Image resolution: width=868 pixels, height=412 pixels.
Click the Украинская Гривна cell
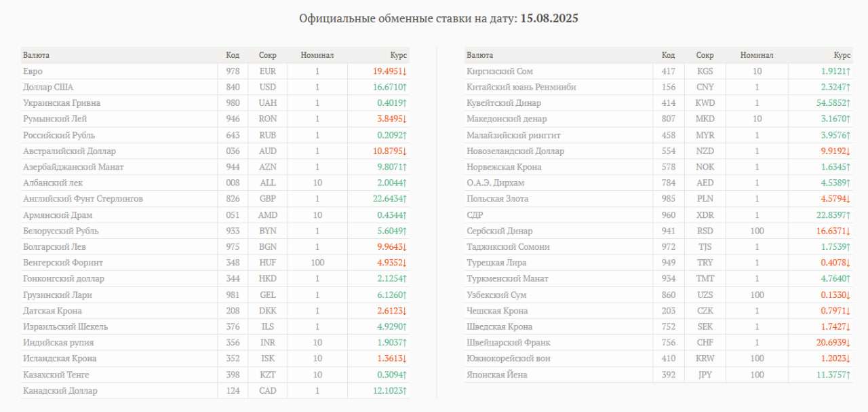[x=62, y=103]
